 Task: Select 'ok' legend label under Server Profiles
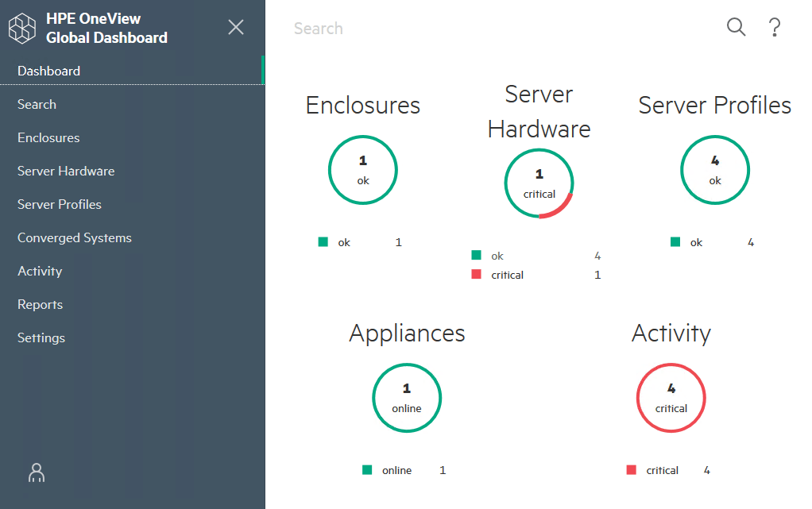pyautogui.click(x=697, y=242)
